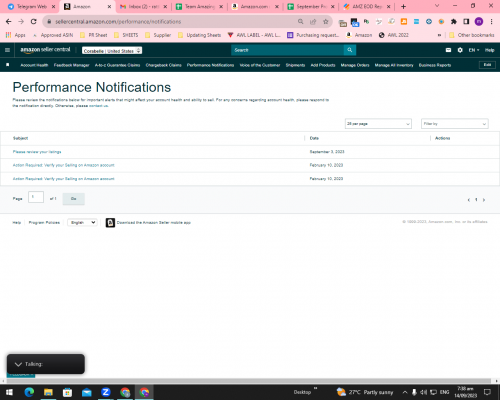Image resolution: width=500 pixels, height=400 pixels.
Task: Sort by the Date column header
Action: (x=314, y=138)
